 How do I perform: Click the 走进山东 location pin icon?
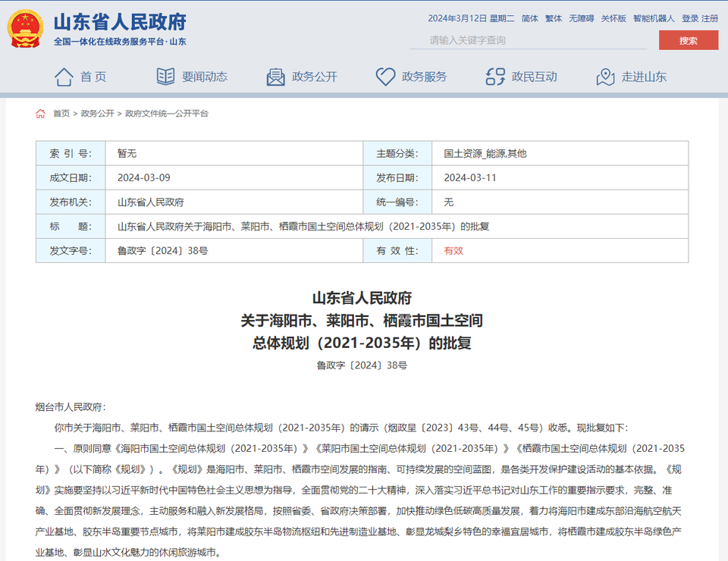(x=604, y=77)
